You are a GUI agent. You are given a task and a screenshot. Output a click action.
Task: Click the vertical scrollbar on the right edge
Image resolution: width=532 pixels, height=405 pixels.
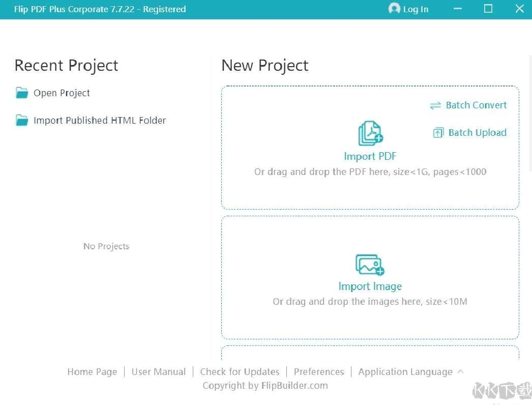click(x=530, y=114)
